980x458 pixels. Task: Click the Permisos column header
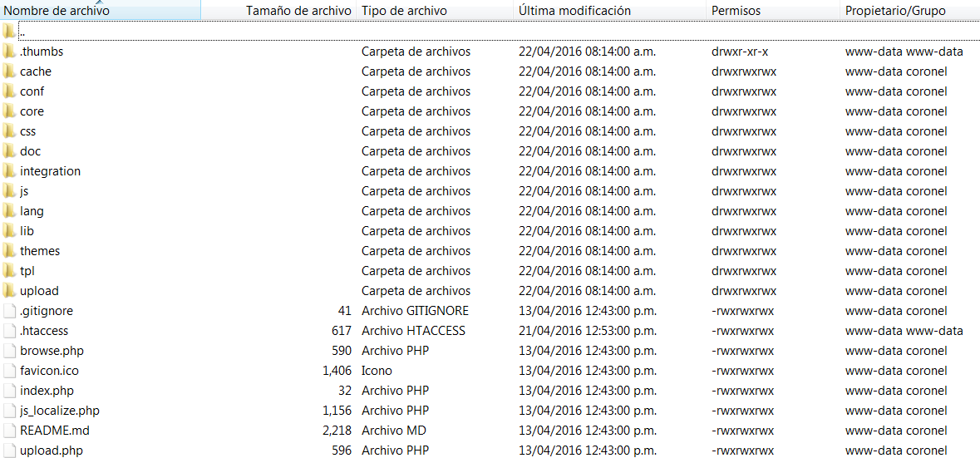click(x=736, y=11)
